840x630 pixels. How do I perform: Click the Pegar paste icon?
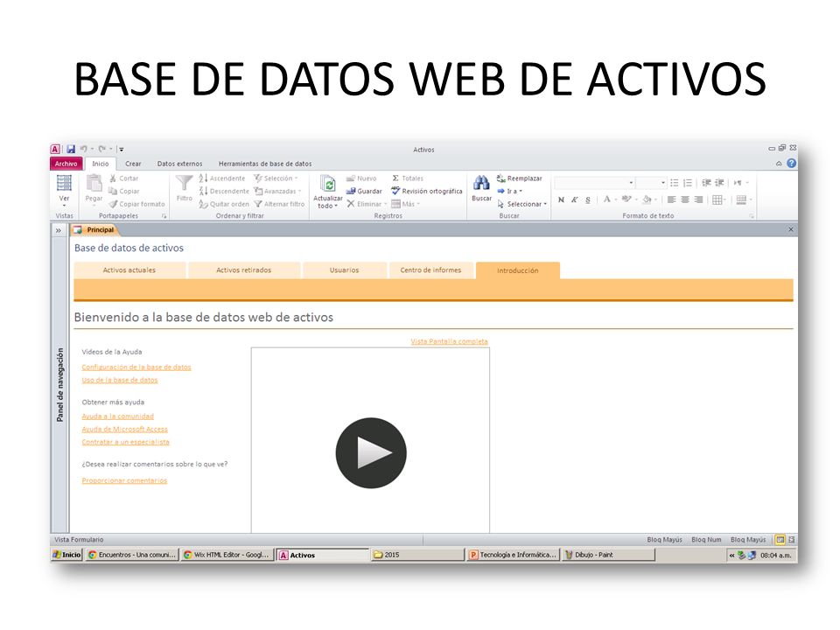pyautogui.click(x=94, y=183)
